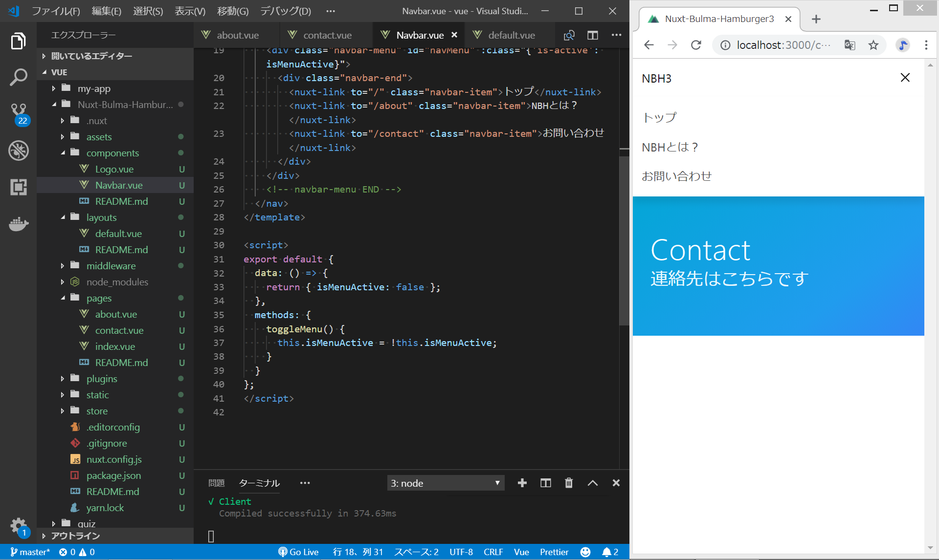Open editor more actions ellipsis

(617, 35)
